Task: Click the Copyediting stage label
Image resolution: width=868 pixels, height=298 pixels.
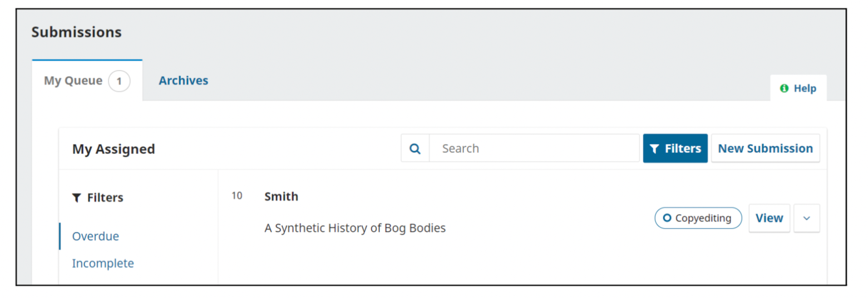Action: 703,218
